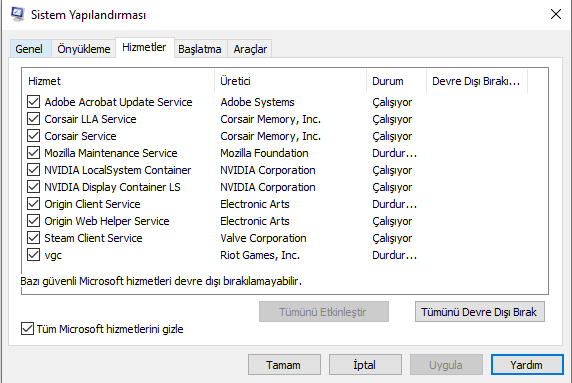This screenshot has height=383, width=572.
Task: Open the Önyükleme tab
Action: [x=84, y=49]
